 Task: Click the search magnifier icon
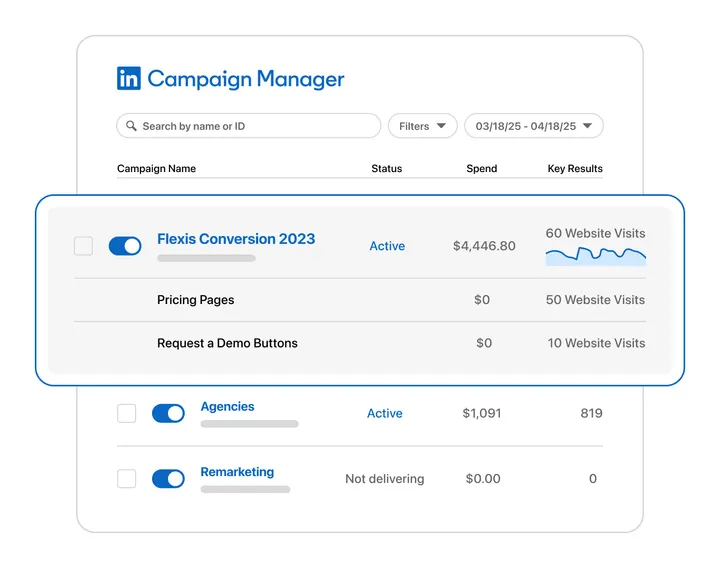coord(131,126)
